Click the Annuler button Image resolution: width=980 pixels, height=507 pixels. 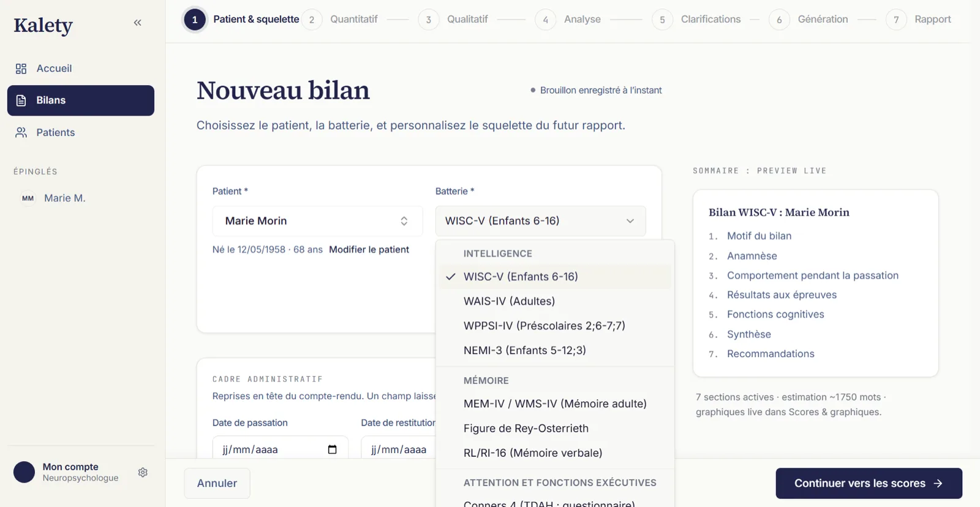coord(217,484)
